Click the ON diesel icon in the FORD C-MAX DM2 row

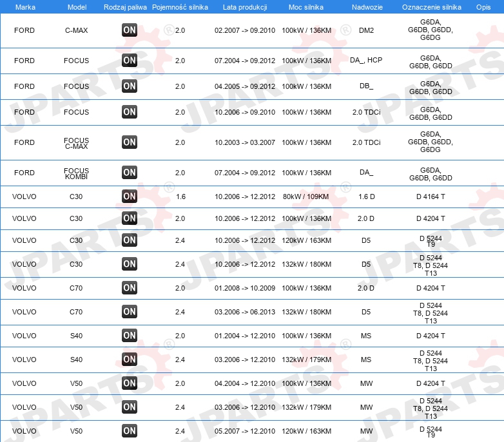pyautogui.click(x=130, y=30)
